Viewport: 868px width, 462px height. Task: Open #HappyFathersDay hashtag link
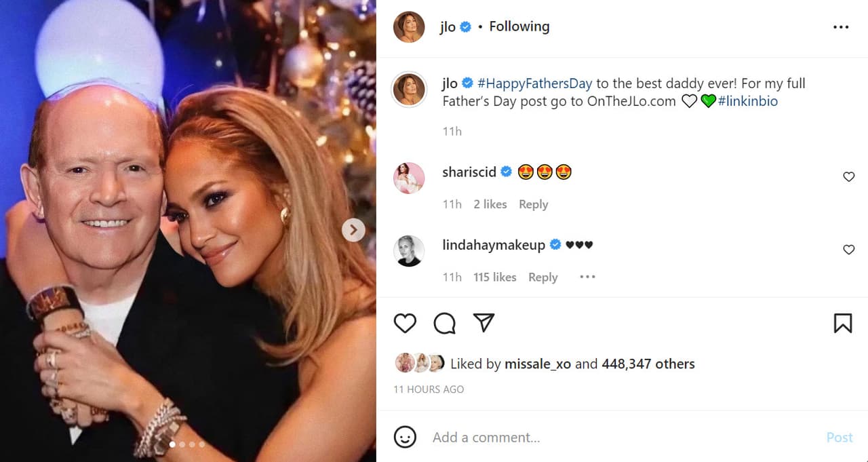click(x=534, y=83)
